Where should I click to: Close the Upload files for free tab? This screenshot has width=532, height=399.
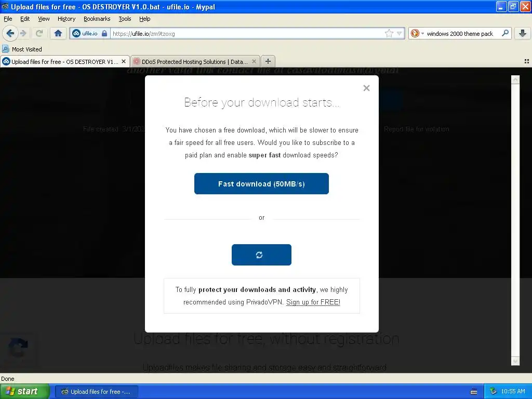coord(124,61)
